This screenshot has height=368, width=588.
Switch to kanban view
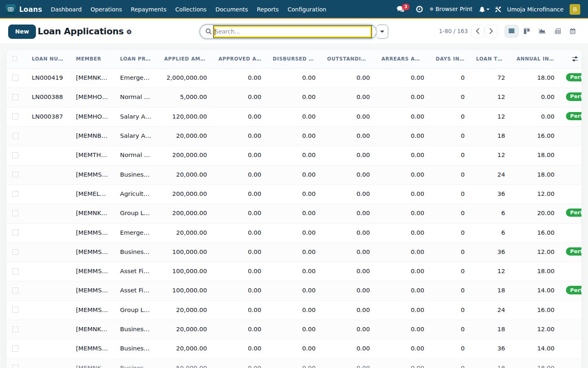pyautogui.click(x=527, y=31)
